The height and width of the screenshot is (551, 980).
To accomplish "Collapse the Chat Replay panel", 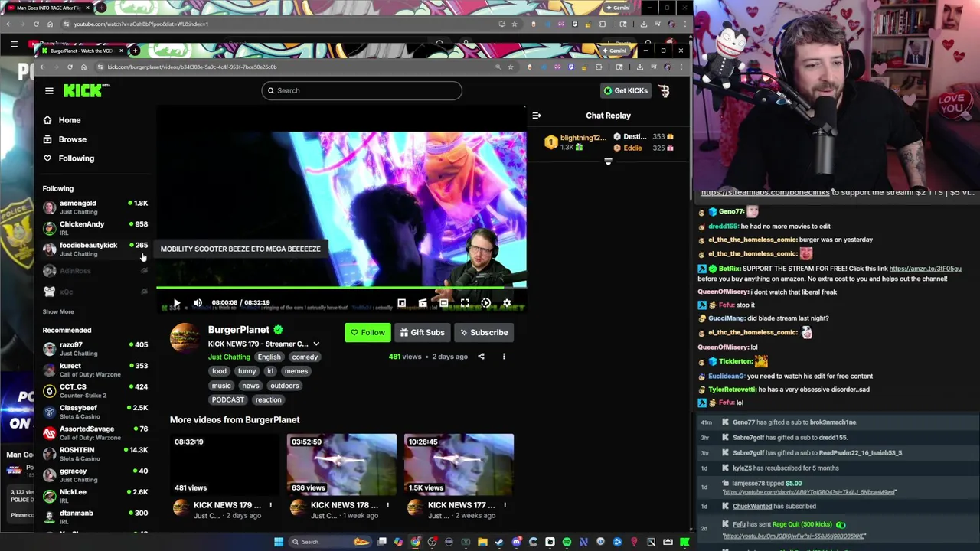I will click(536, 116).
